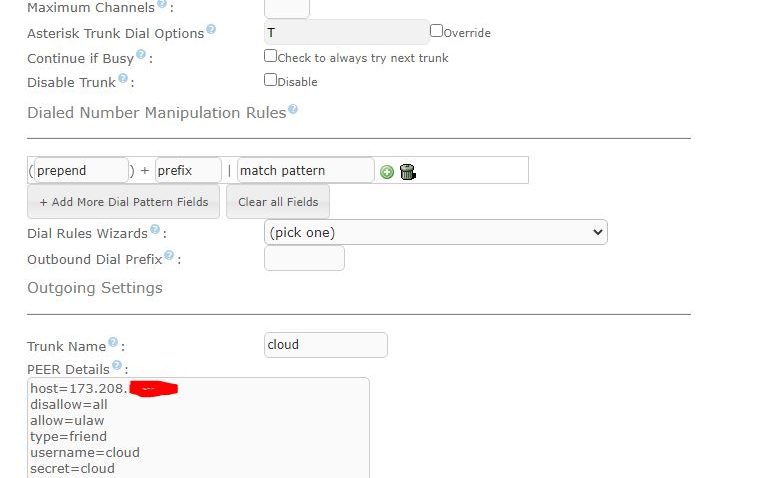
Task: Click the Trunk Name field containing cloud
Action: pos(325,345)
